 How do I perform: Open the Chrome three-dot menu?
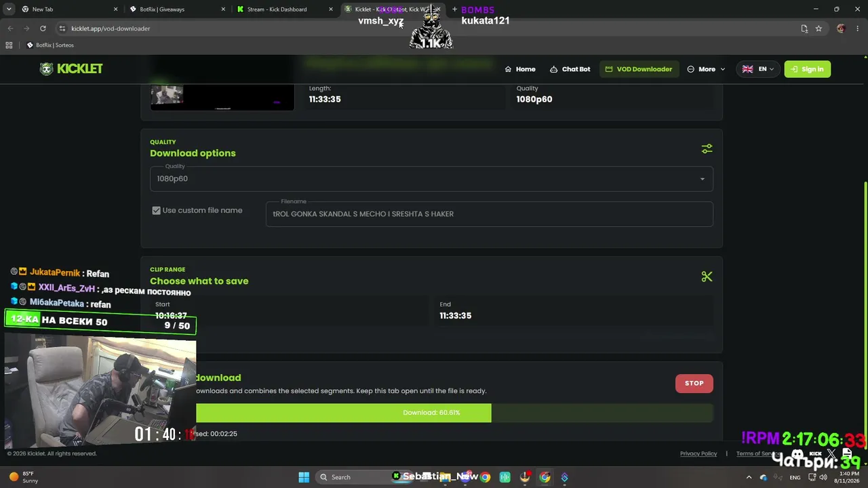(x=857, y=28)
